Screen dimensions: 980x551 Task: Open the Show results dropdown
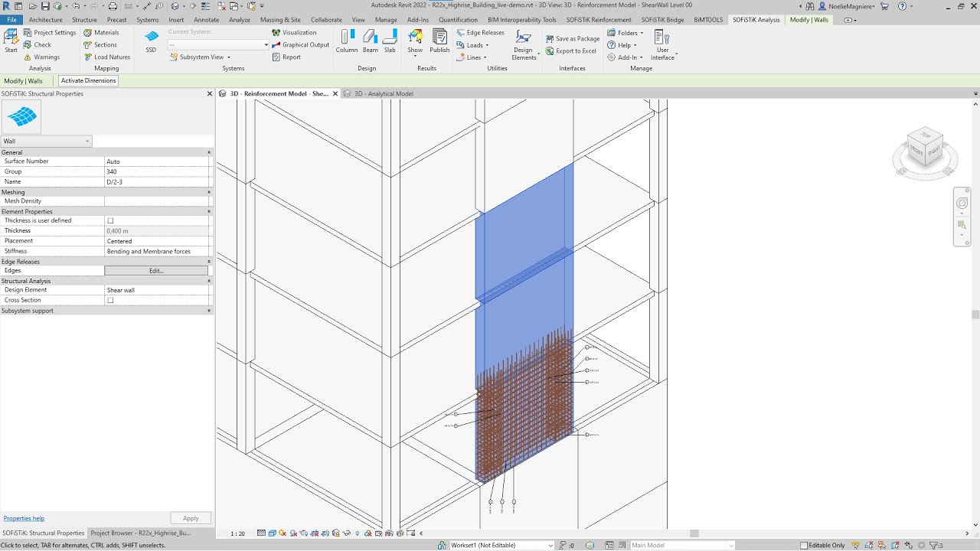click(415, 43)
